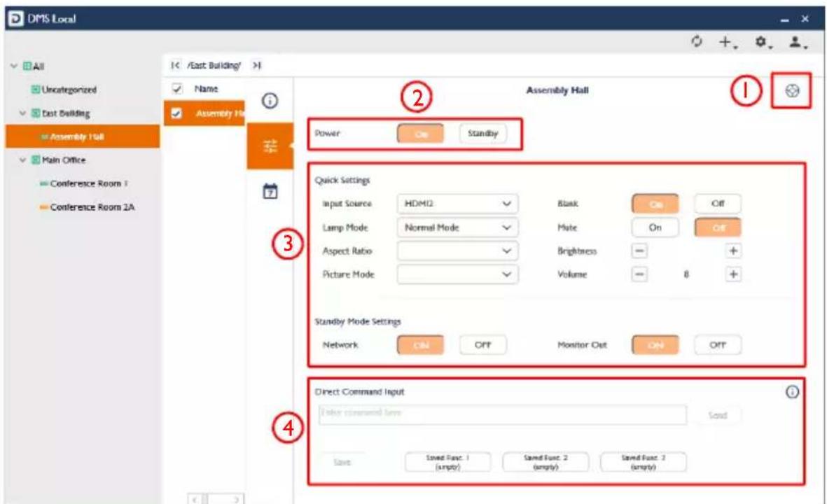The width and height of the screenshot is (827, 504).
Task: Increase Brightness with plus button
Action: [733, 251]
